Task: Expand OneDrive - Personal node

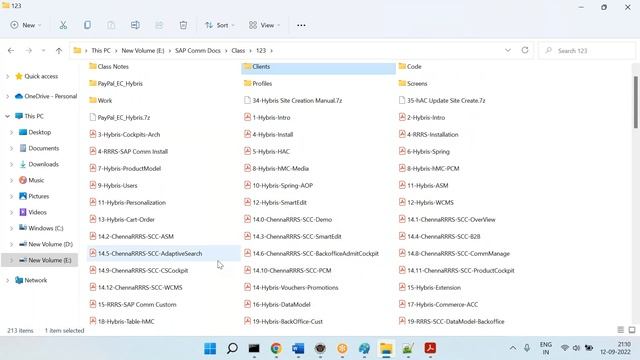Action: [7, 96]
